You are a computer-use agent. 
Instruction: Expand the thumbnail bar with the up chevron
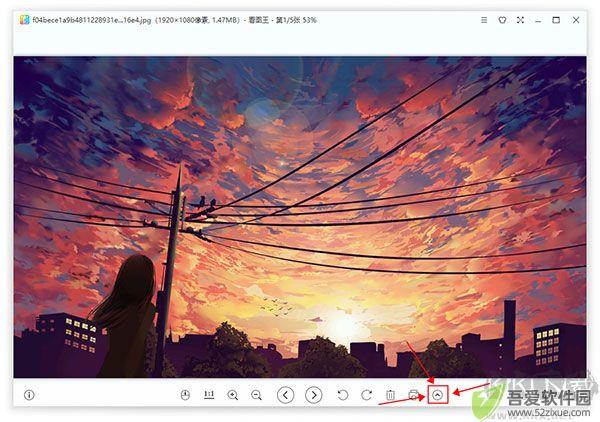click(438, 395)
